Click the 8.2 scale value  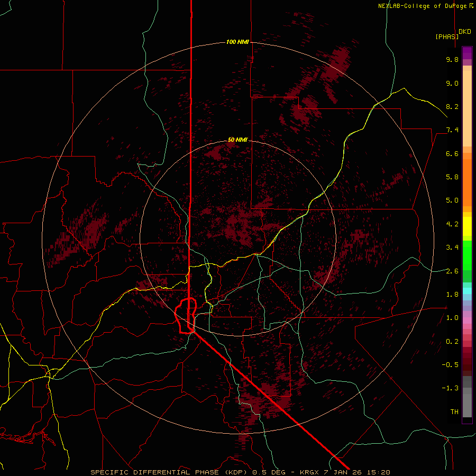pyautogui.click(x=452, y=106)
